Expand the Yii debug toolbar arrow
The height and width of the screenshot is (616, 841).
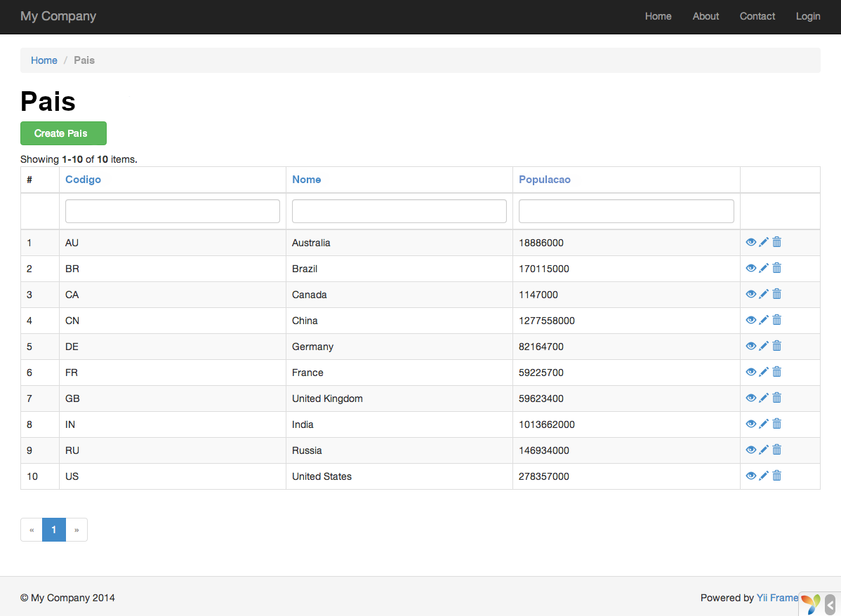[x=830, y=604]
